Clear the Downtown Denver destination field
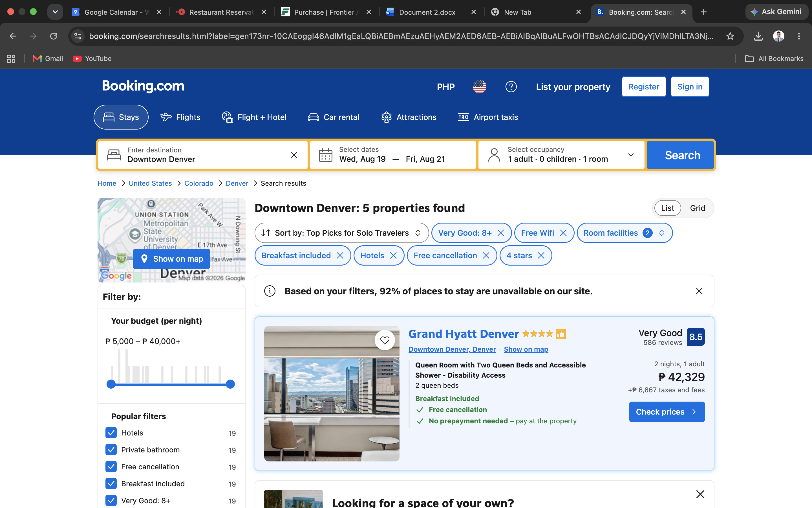The width and height of the screenshot is (812, 508). (294, 155)
